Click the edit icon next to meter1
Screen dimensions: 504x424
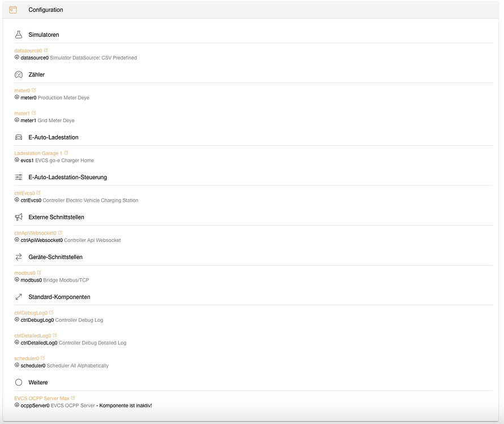pos(34,113)
